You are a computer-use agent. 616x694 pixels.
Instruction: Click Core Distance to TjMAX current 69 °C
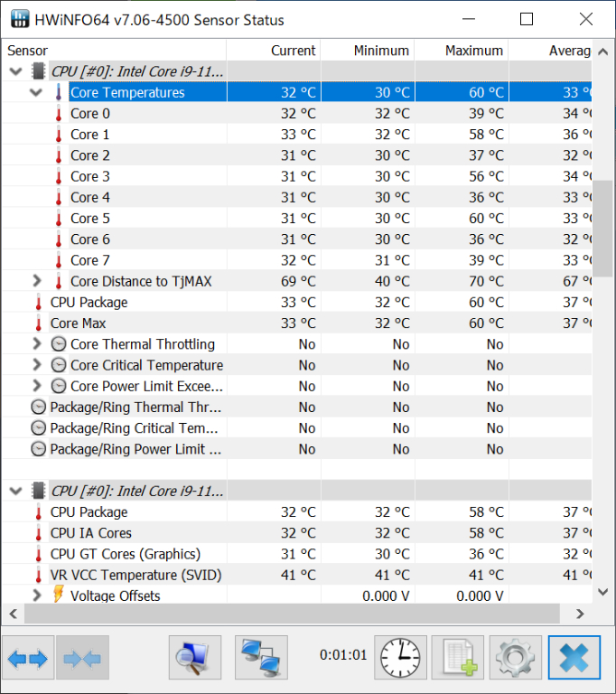[298, 282]
